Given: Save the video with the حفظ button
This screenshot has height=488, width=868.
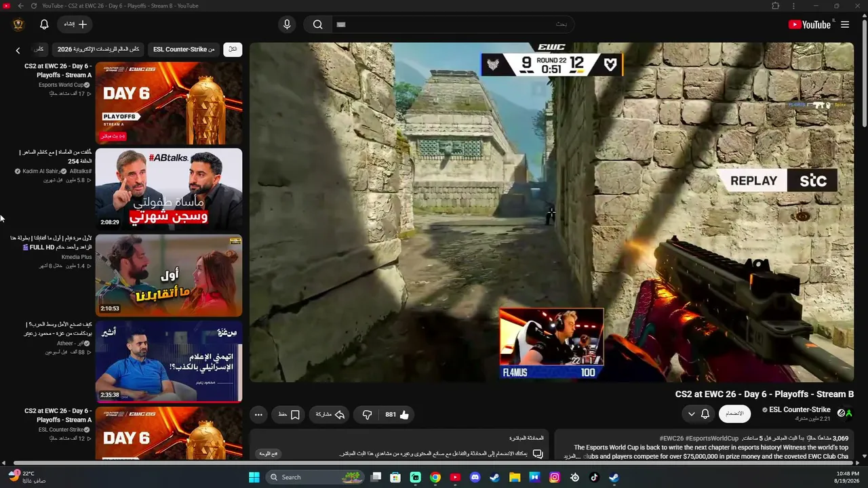Looking at the screenshot, I should pyautogui.click(x=289, y=415).
